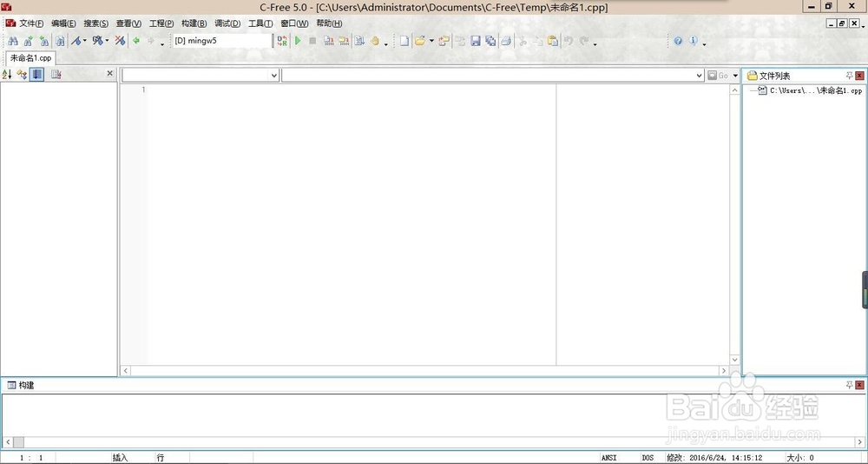Screen dimensions: 868x464
Task: Open the overflow arrow after the Help icons
Action: pyautogui.click(x=704, y=43)
